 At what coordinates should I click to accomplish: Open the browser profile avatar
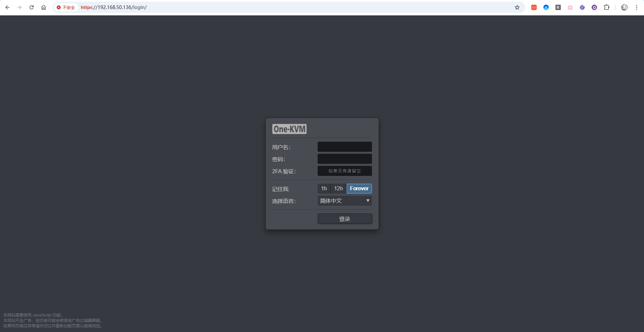point(624,7)
